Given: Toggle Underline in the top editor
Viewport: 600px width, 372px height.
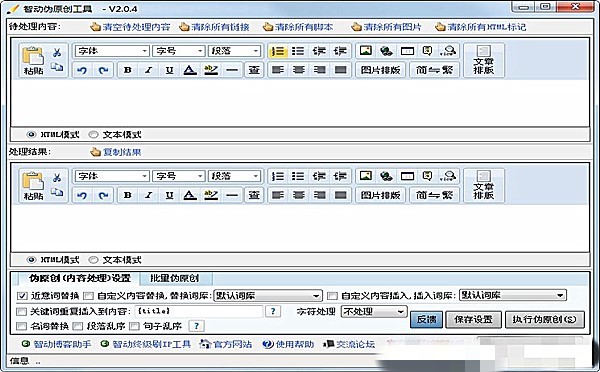Looking at the screenshot, I should tap(169, 70).
